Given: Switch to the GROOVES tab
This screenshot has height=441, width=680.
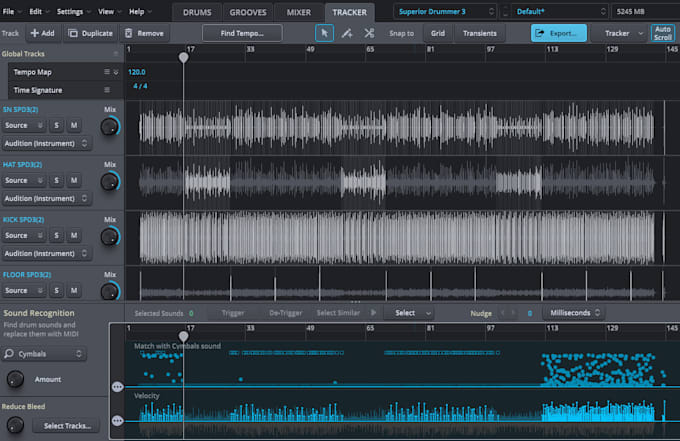Looking at the screenshot, I should (x=248, y=12).
